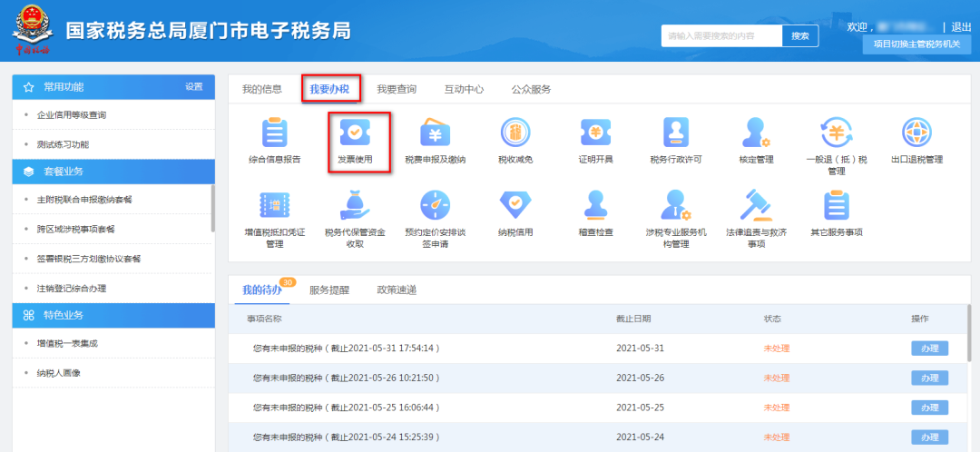
Task: Click 办理 for the 2021-05-31 task
Action: (x=929, y=349)
